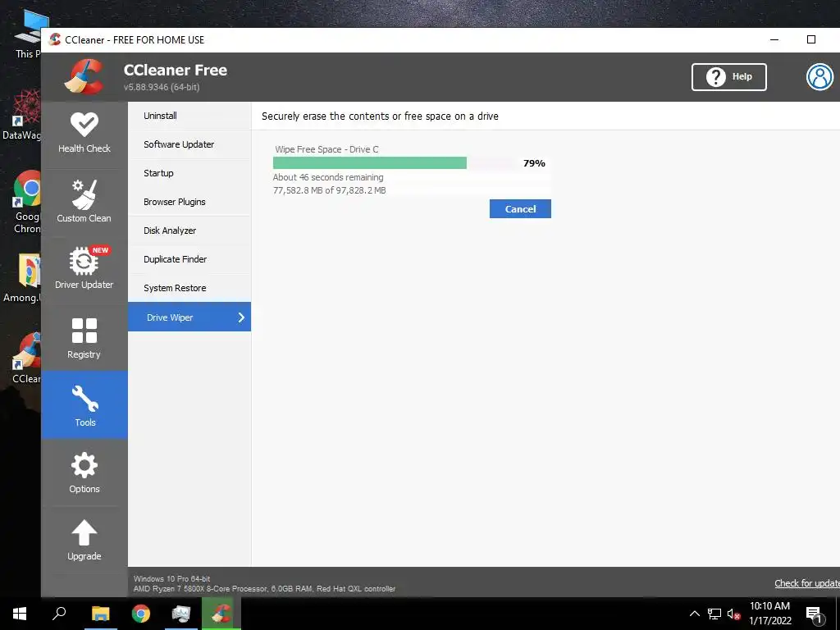
Task: Select the Tools wrench section
Action: 84,405
